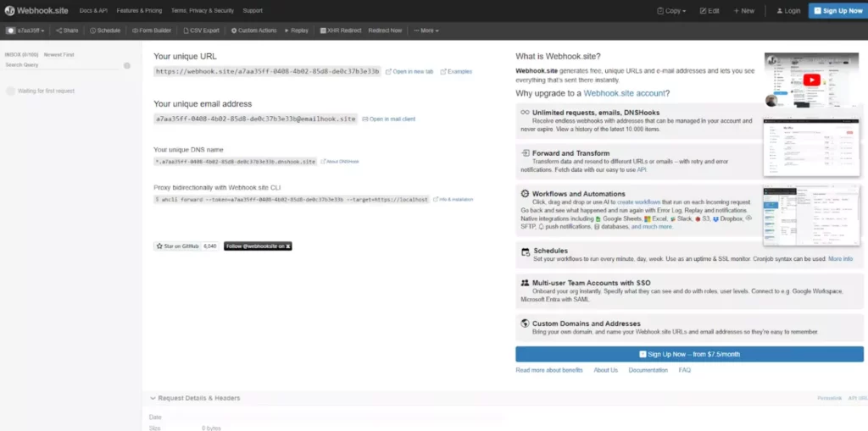Open Custom Actions

click(253, 30)
